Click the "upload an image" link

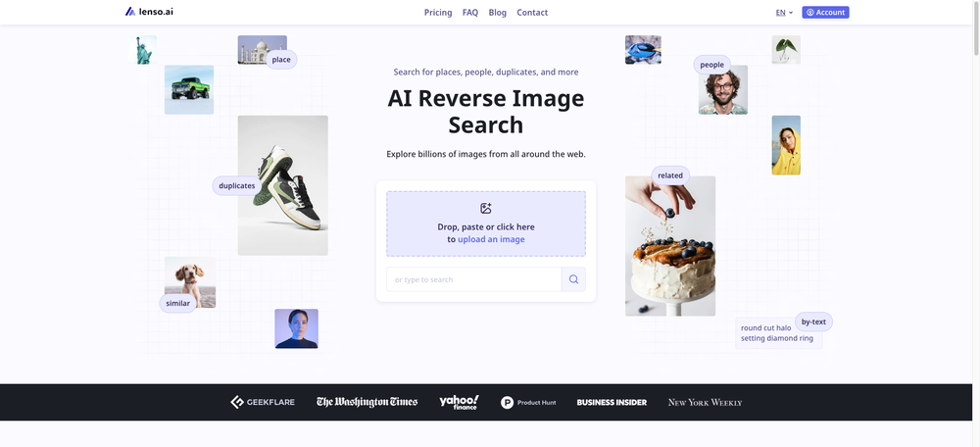point(491,239)
